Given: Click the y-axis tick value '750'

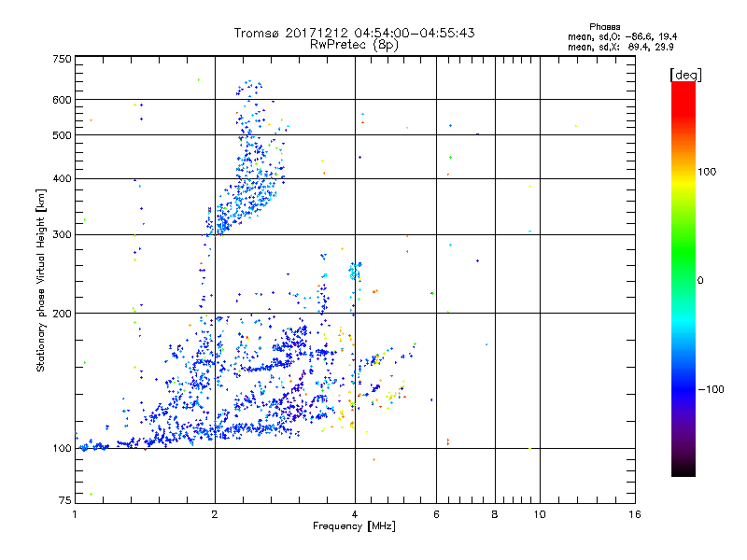Looking at the screenshot, I should [x=62, y=60].
